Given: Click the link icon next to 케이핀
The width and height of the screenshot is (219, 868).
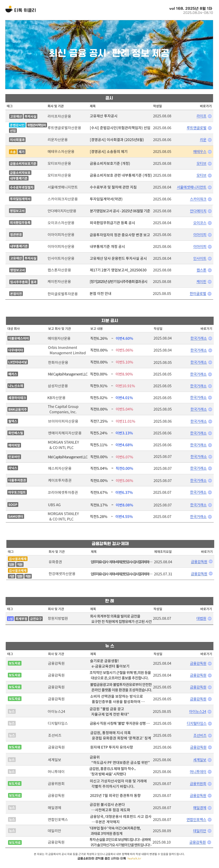Looking at the screenshot, I should pos(210,282).
